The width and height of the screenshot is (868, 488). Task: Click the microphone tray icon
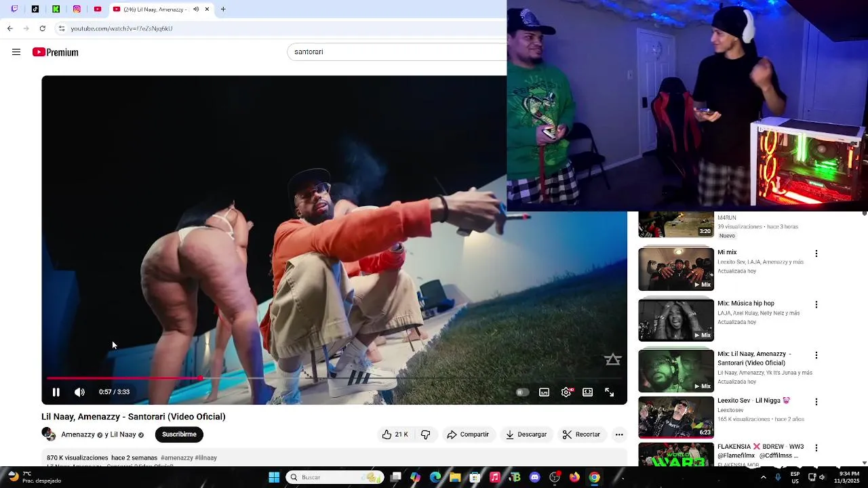click(778, 477)
